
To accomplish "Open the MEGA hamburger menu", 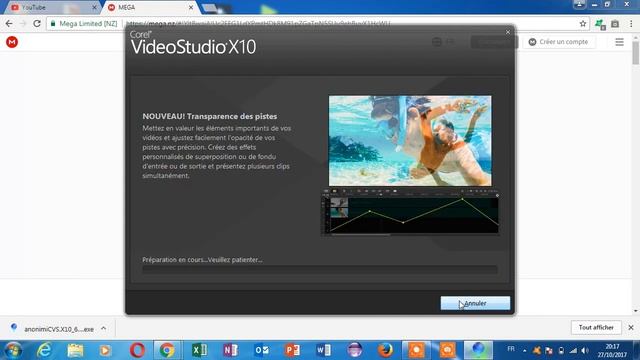I will 619,42.
